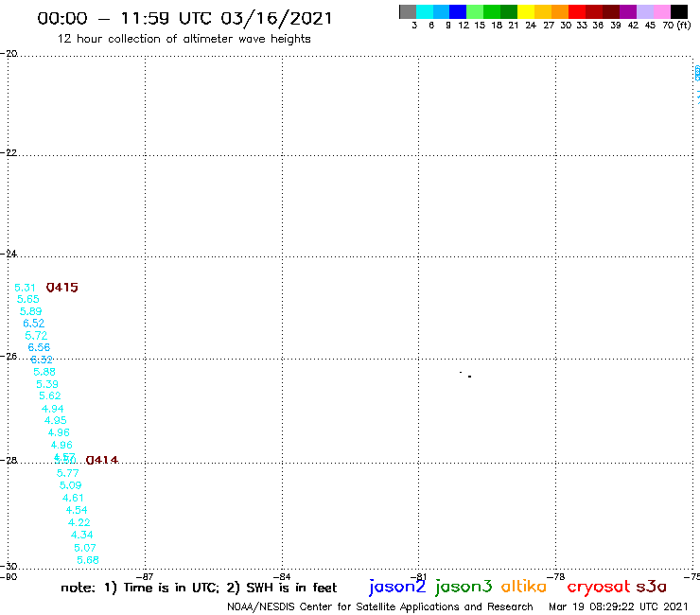Click wave height value '4.61'
This screenshot has width=700, height=615.
73,498
